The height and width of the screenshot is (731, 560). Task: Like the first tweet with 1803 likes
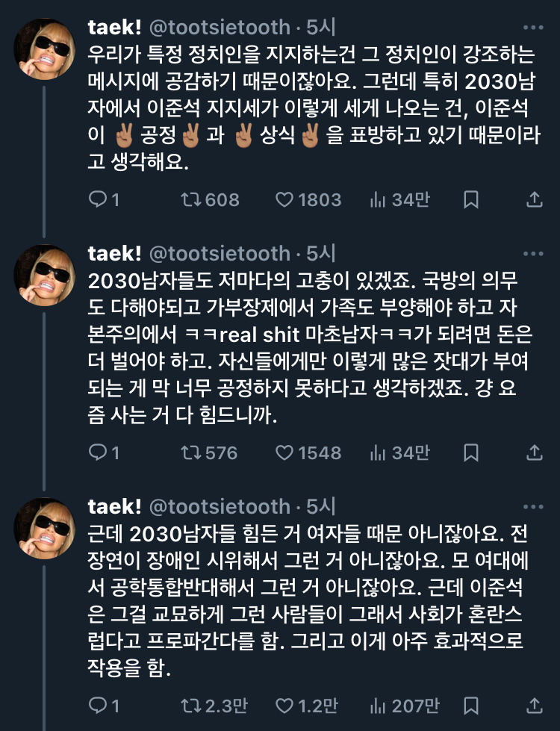coord(284,199)
